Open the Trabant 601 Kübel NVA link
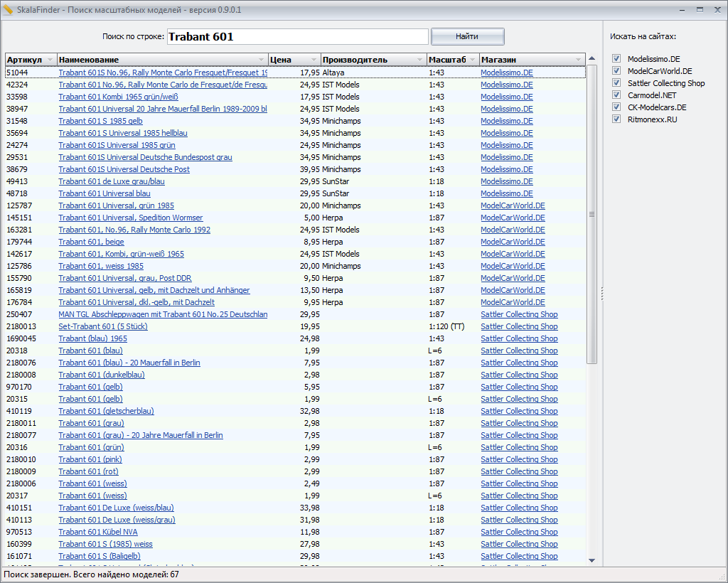Image resolution: width=728 pixels, height=583 pixels. pos(98,532)
